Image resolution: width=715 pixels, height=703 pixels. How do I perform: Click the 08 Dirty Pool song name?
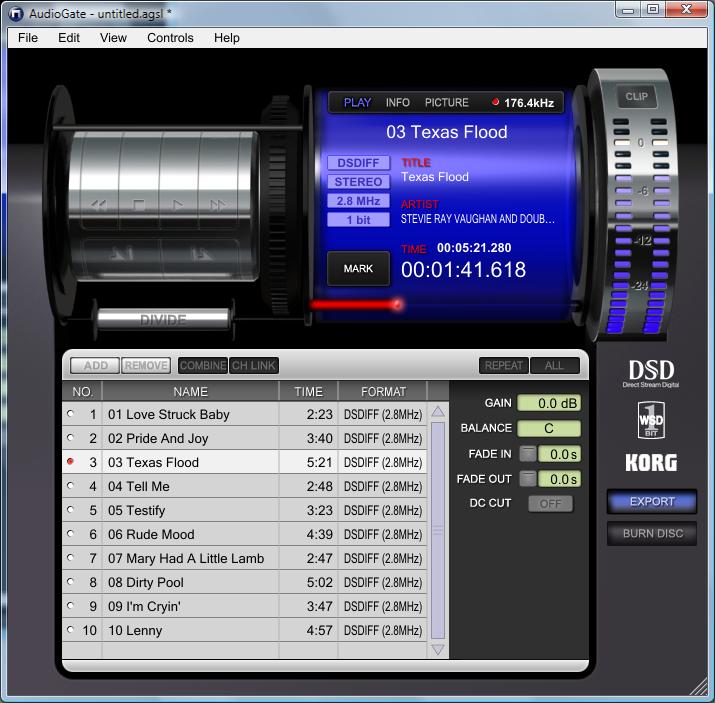click(146, 582)
